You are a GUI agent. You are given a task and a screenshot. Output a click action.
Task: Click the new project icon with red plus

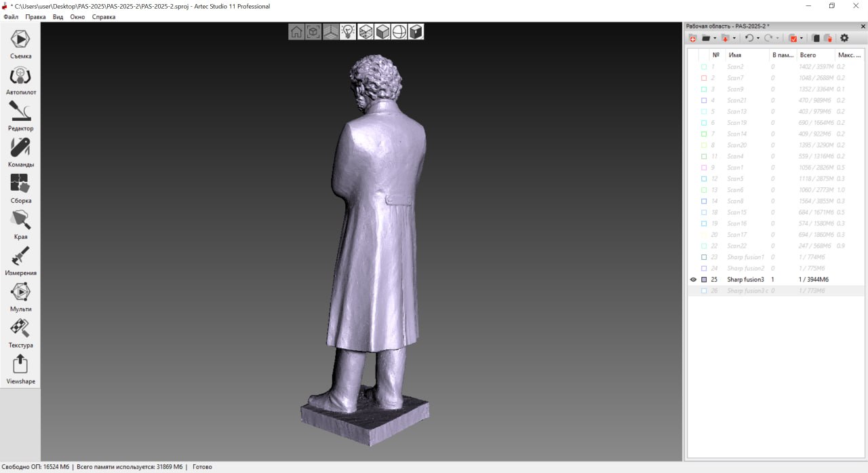coord(692,39)
